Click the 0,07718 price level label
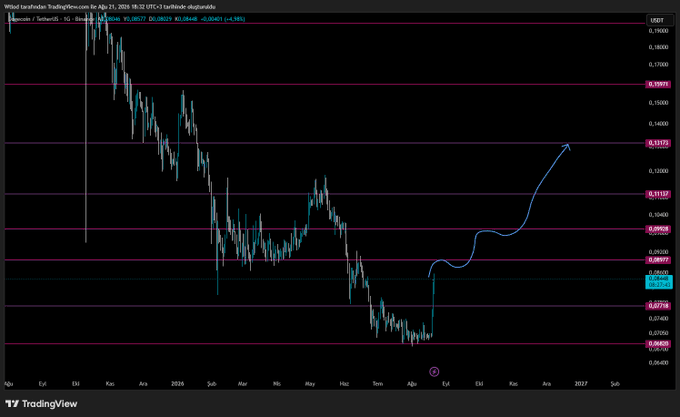 point(658,306)
